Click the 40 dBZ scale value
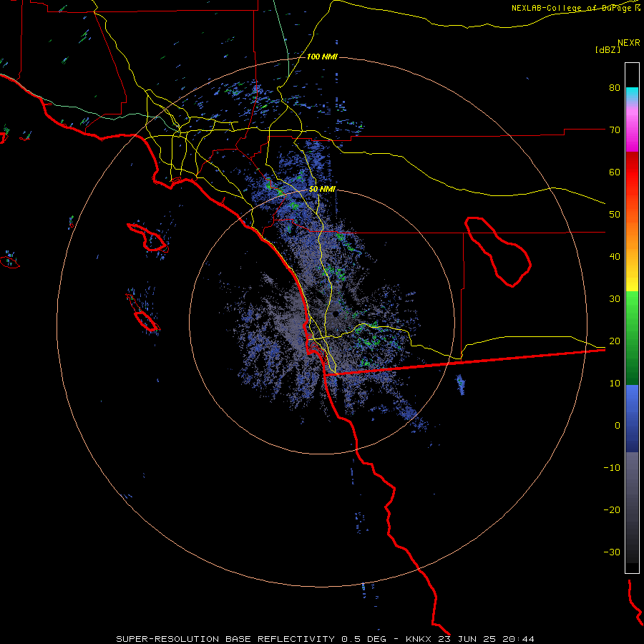 (x=615, y=257)
